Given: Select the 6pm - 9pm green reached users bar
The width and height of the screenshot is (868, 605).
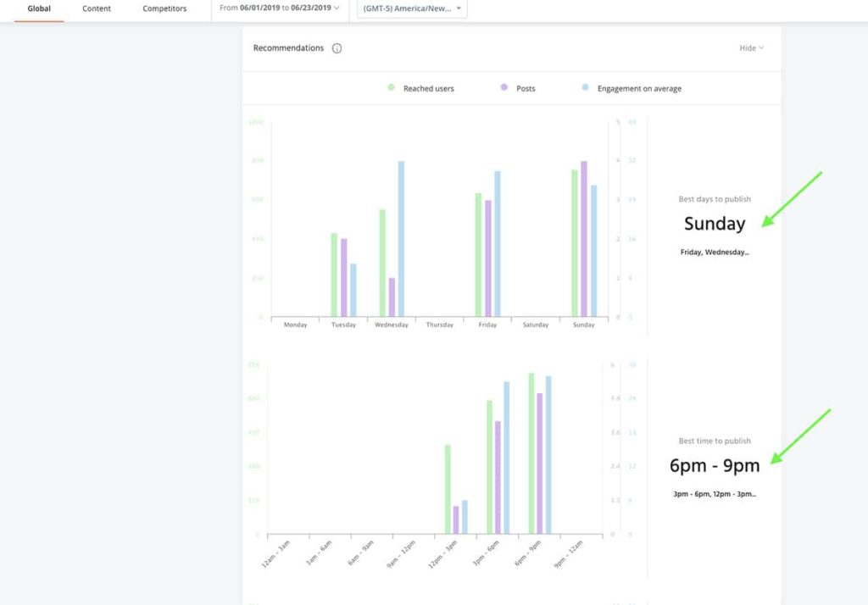Looking at the screenshot, I should pos(531,453).
